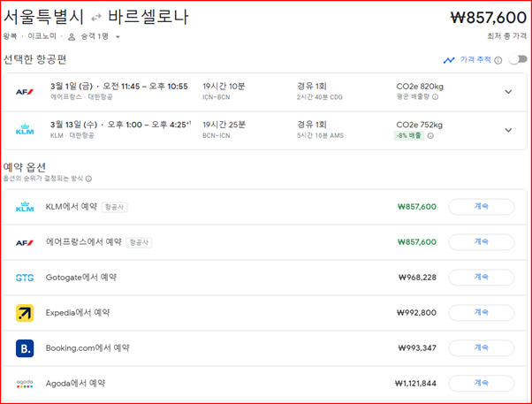Click the ₩857,600 total price at the top
The height and width of the screenshot is (404, 532).
point(488,18)
